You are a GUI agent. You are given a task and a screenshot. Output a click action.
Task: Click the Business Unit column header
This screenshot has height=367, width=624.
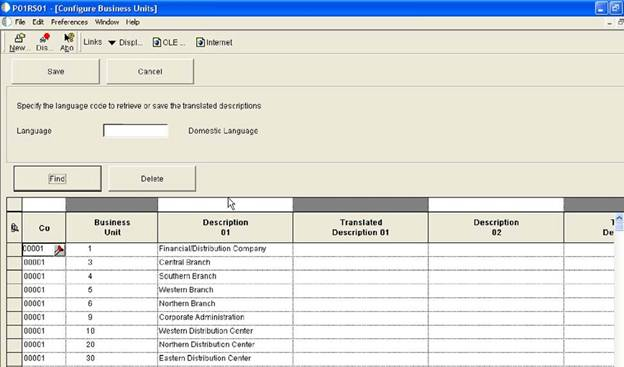pyautogui.click(x=112, y=227)
